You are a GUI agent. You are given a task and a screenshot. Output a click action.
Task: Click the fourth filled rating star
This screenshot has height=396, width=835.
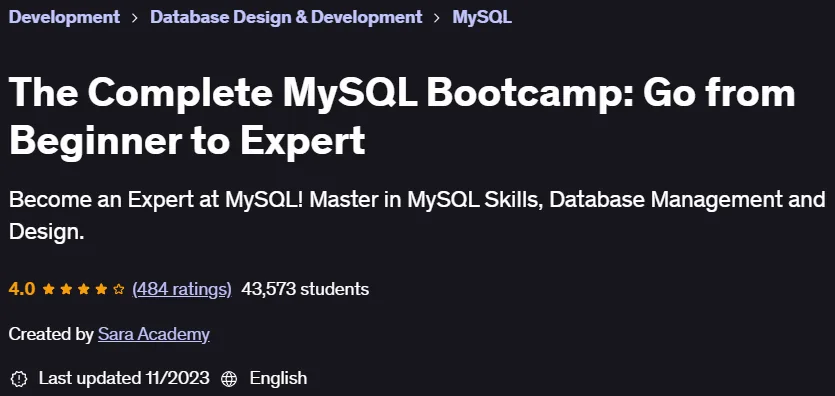101,289
